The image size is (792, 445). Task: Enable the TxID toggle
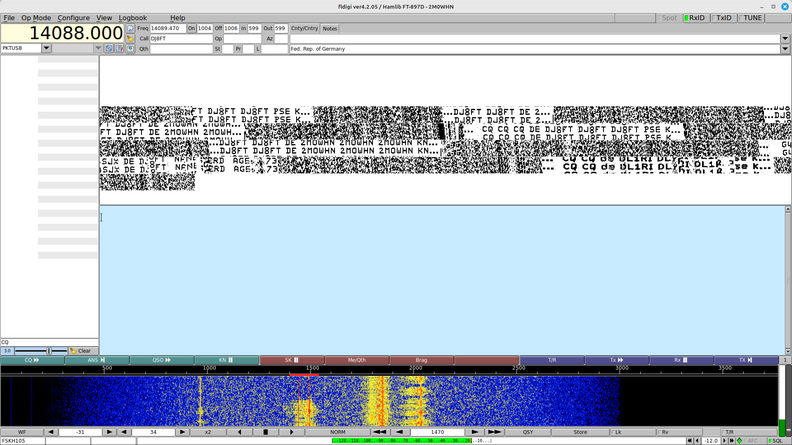[723, 18]
